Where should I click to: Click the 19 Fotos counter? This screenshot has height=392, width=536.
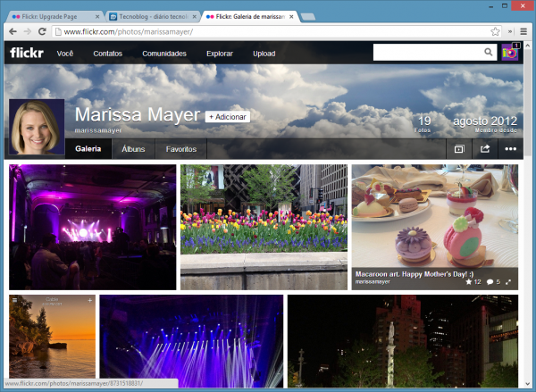(x=423, y=124)
